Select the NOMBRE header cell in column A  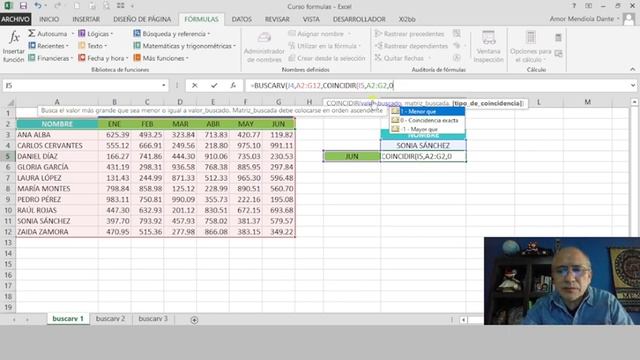point(57,124)
